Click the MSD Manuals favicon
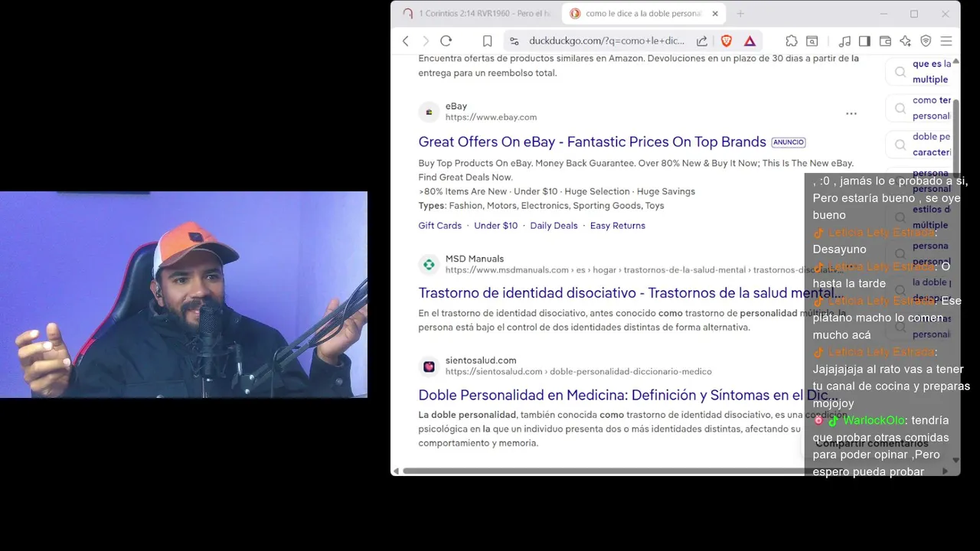The image size is (980, 551). [429, 265]
